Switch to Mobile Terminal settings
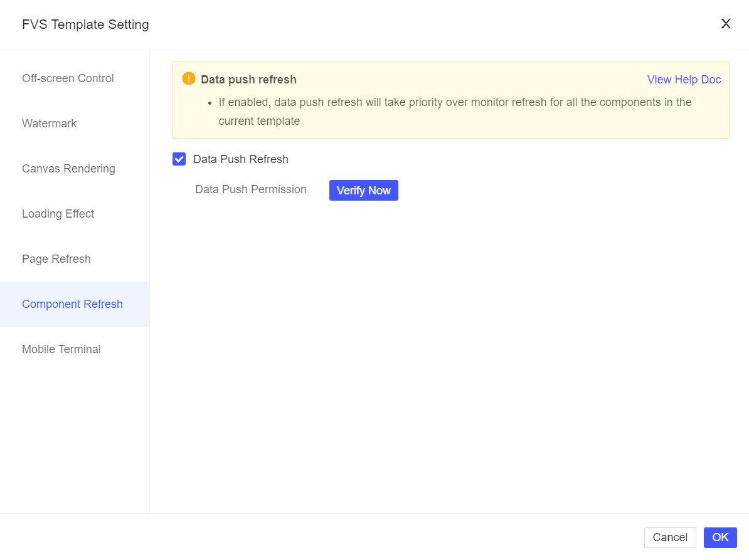 pyautogui.click(x=61, y=349)
